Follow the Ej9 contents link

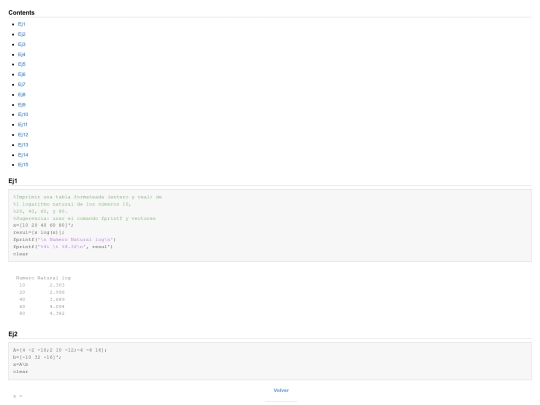coord(21,104)
